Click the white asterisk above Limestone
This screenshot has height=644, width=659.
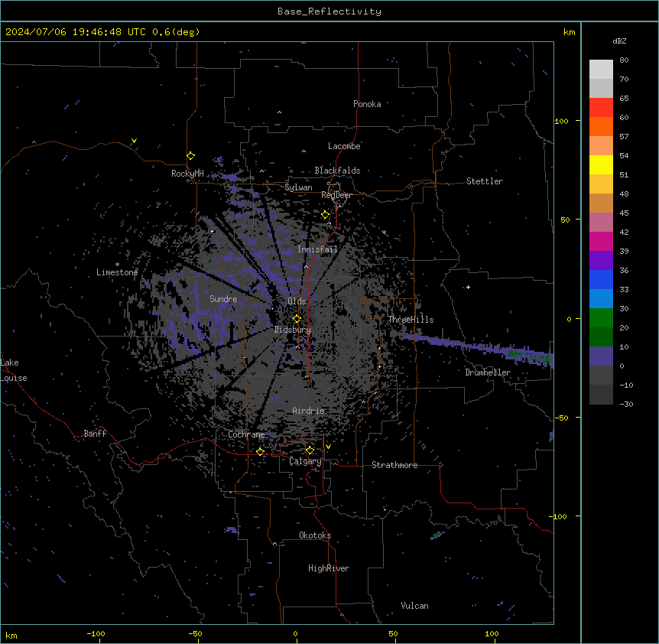(x=117, y=265)
